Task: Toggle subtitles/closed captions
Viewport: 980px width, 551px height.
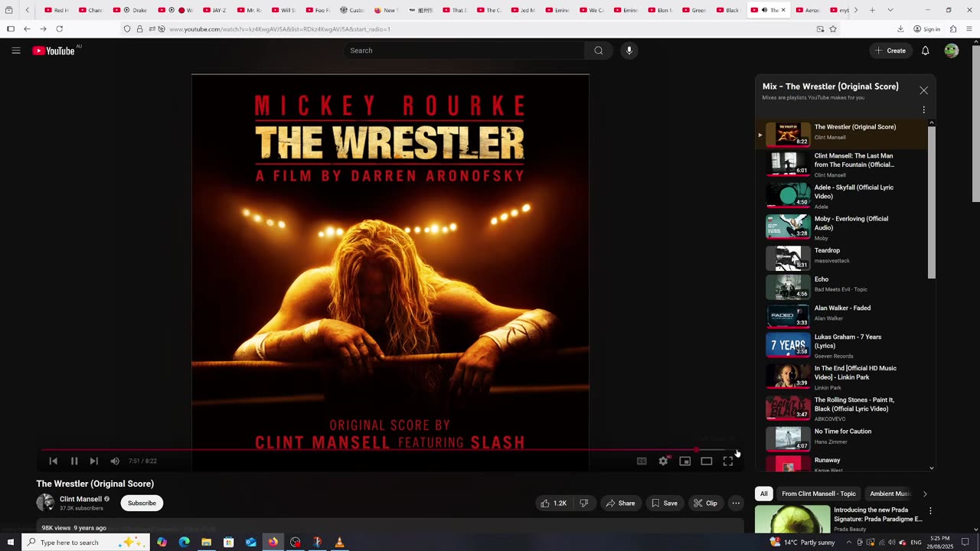Action: 642,461
